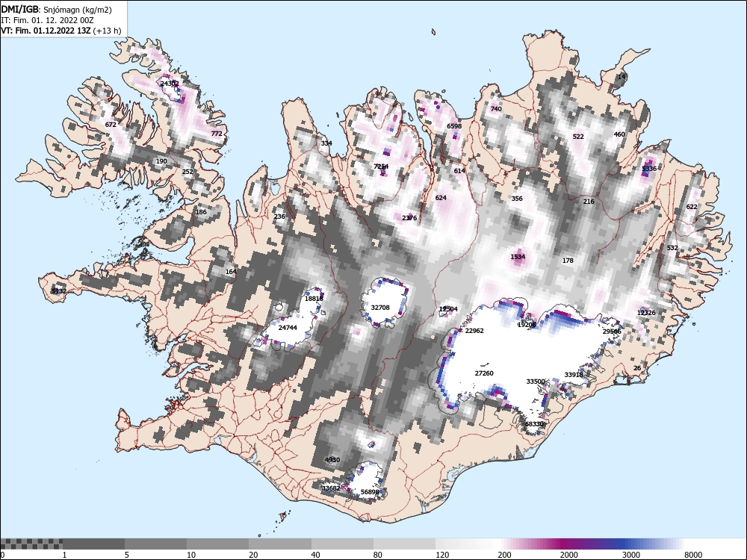This screenshot has height=560, width=747.
Task: Select the 12504 value label
Action: (448, 308)
